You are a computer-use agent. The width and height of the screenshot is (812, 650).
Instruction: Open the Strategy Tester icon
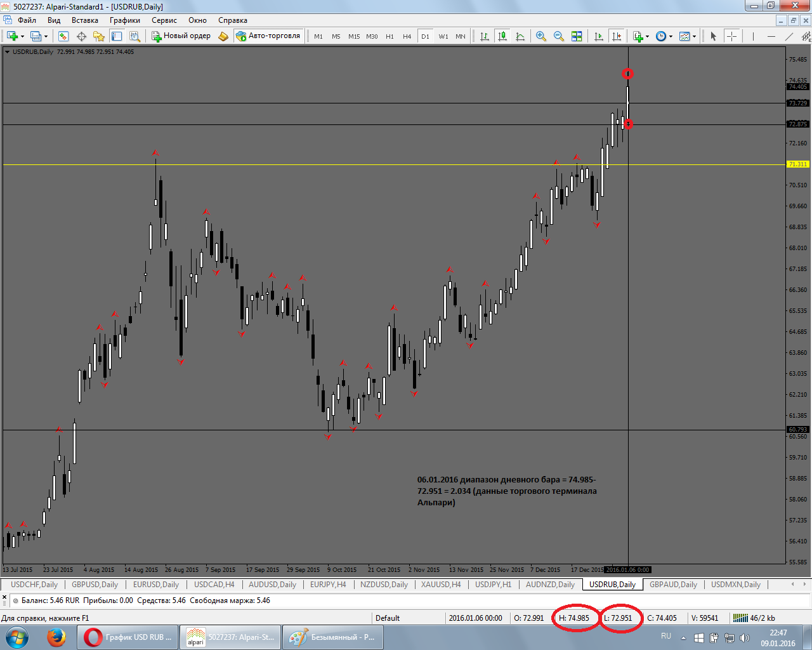[134, 36]
